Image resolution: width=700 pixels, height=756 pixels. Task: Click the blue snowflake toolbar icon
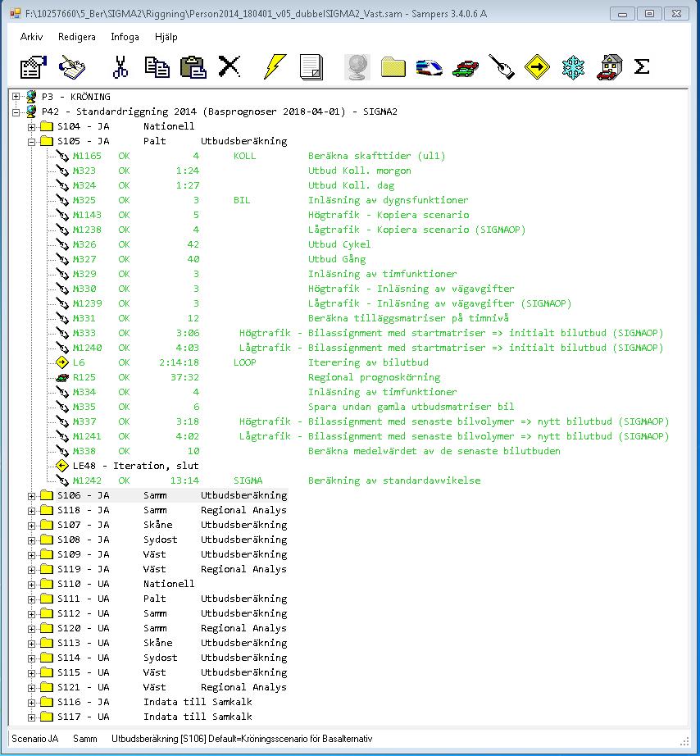pyautogui.click(x=573, y=67)
